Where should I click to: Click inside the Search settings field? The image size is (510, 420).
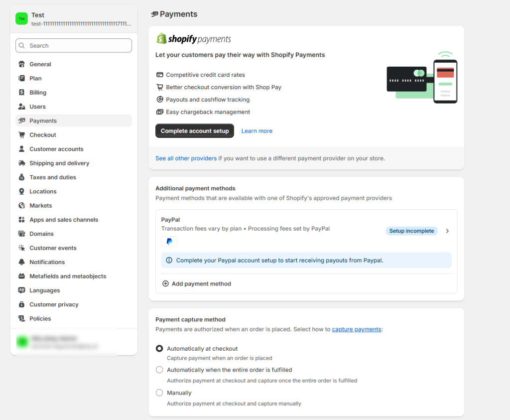73,45
